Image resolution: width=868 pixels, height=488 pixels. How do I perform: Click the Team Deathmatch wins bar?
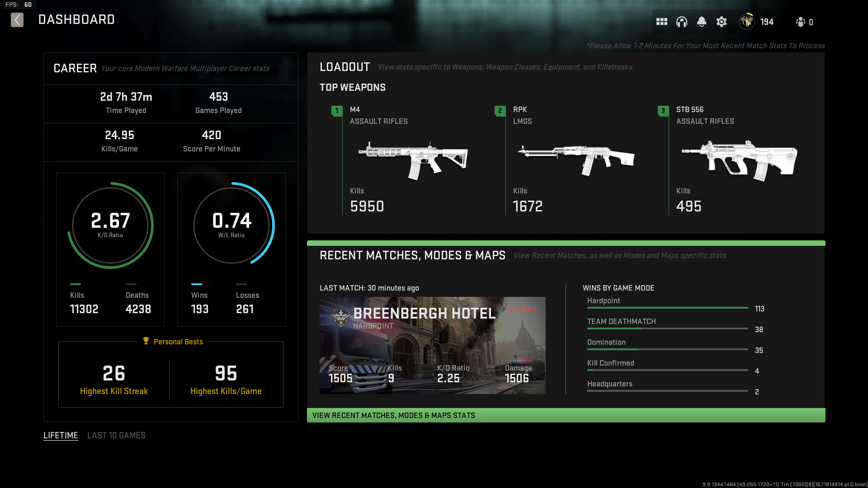[x=667, y=328]
